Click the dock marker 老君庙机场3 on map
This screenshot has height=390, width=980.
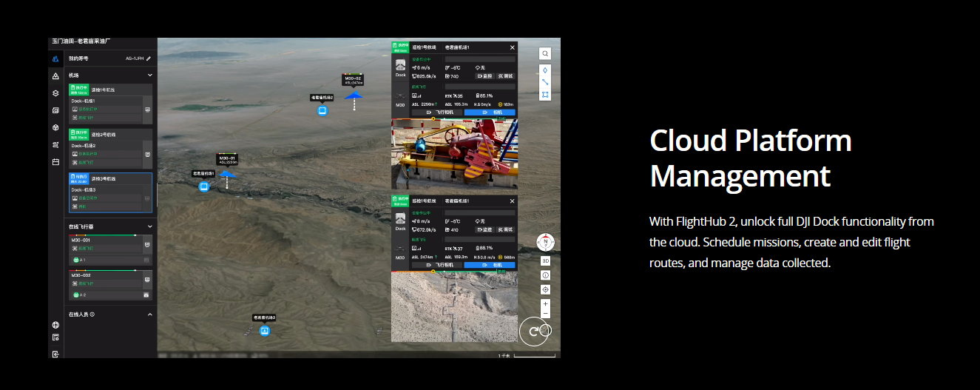click(x=265, y=330)
